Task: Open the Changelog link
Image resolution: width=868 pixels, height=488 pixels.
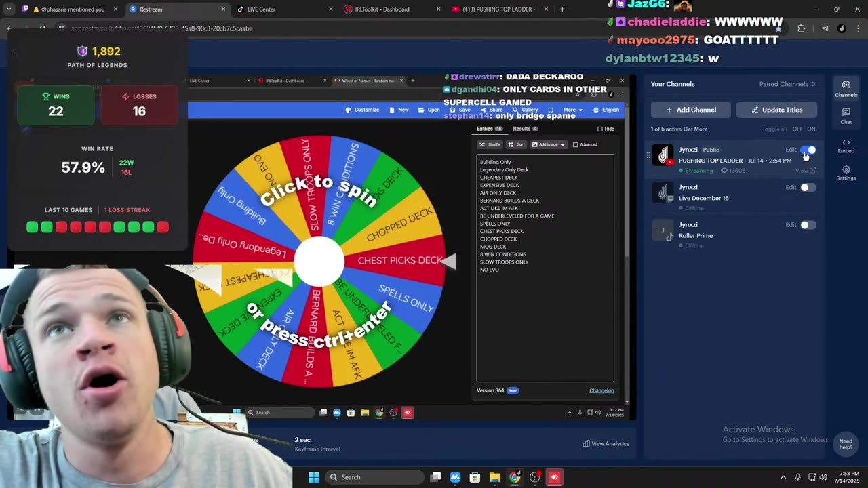Action: (601, 390)
